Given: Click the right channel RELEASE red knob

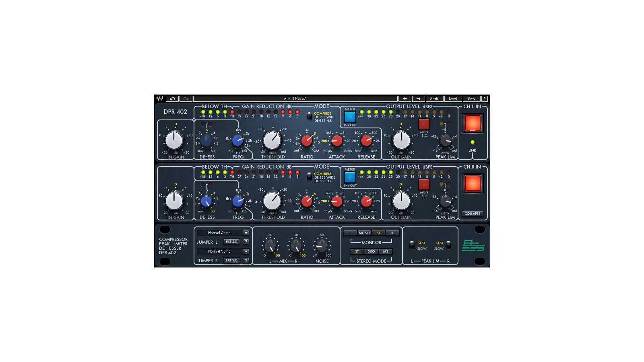Looking at the screenshot, I should 366,201.
